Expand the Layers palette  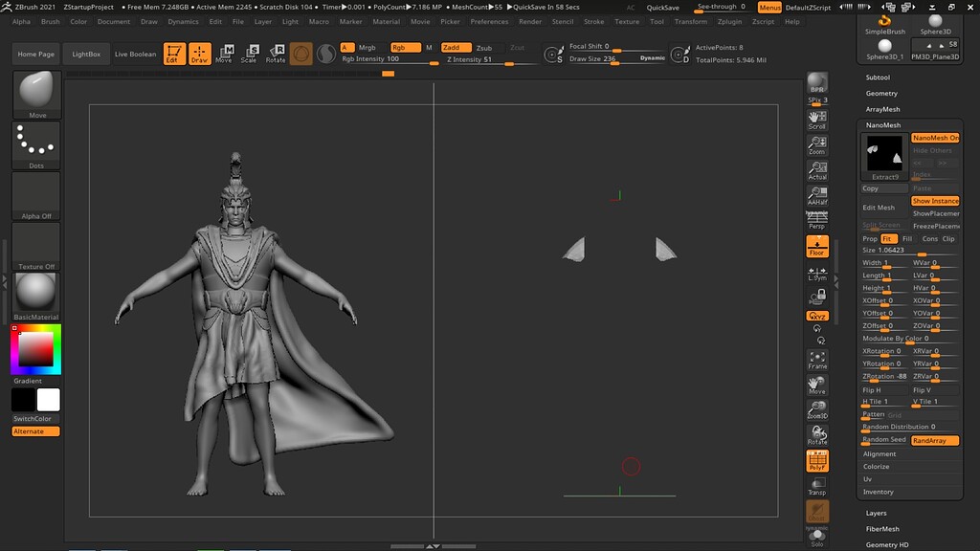876,513
